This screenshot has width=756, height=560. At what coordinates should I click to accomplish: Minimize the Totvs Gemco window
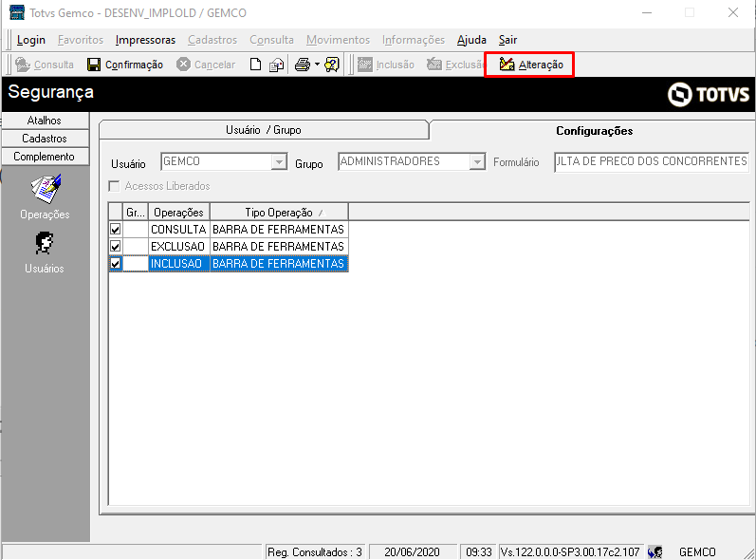coord(647,12)
